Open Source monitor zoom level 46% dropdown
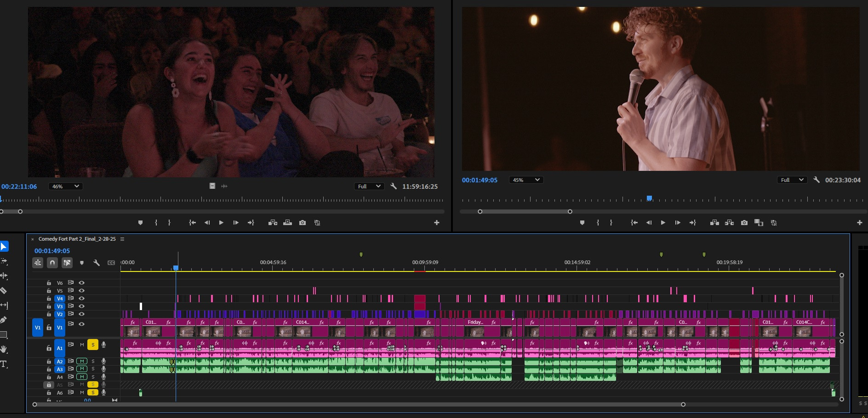Image resolution: width=868 pixels, height=418 pixels. [x=66, y=186]
